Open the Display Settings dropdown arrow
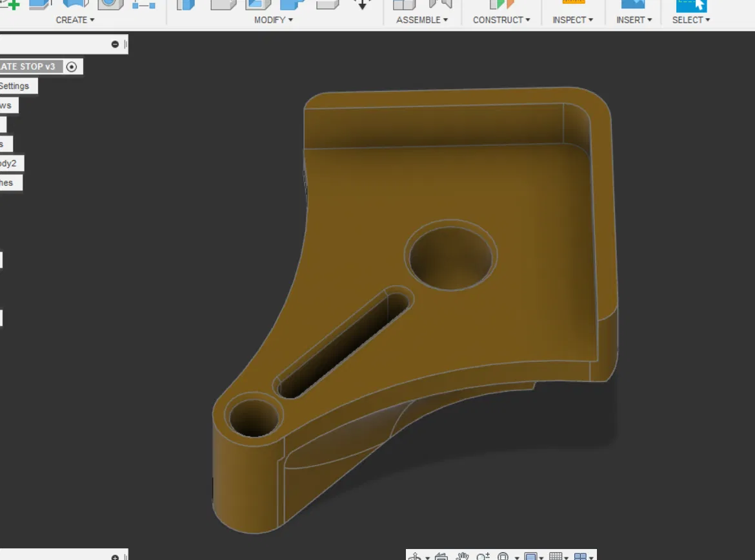755x560 pixels. coord(541,557)
